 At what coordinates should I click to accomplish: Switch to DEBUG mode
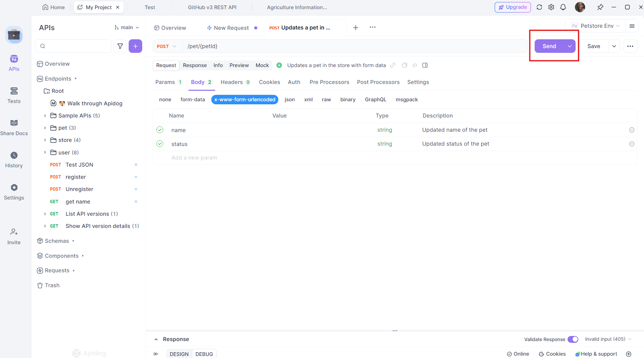point(204,354)
